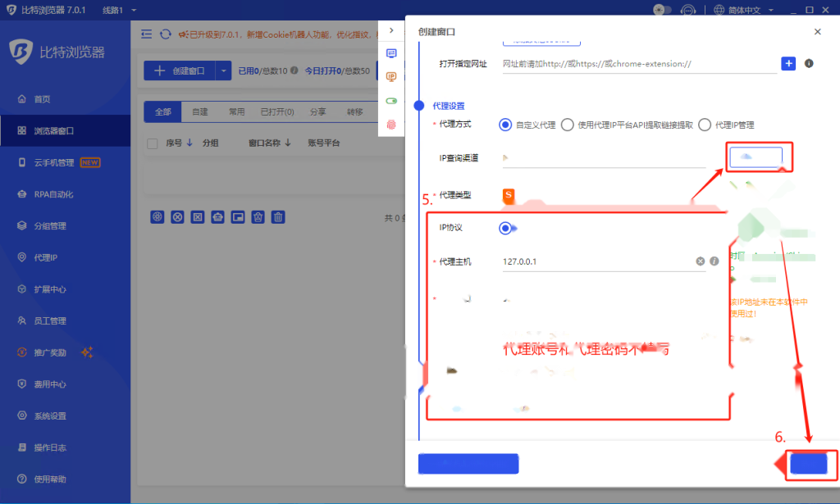Close the 创建窗口 dialog
Viewport: 840px width, 504px height.
818,32
